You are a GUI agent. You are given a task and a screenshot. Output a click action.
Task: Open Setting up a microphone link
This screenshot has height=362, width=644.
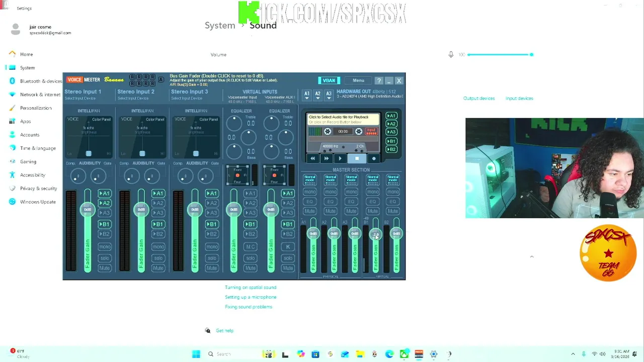coord(251,297)
